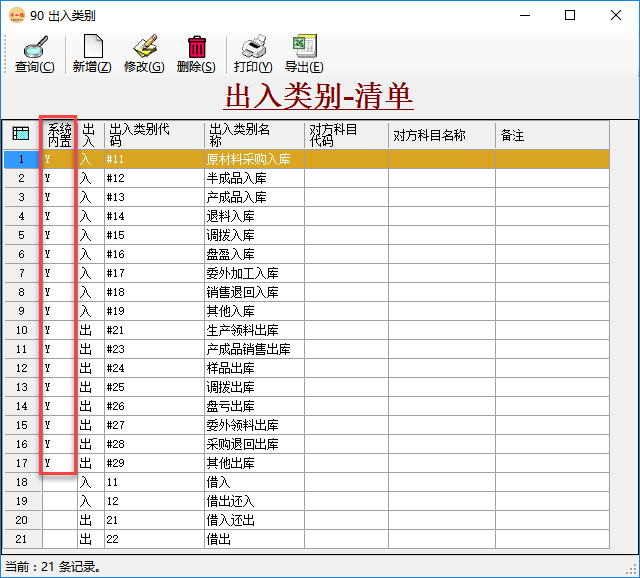The height and width of the screenshot is (578, 640).
Task: Select the 借入还出 row
Action: click(253, 520)
